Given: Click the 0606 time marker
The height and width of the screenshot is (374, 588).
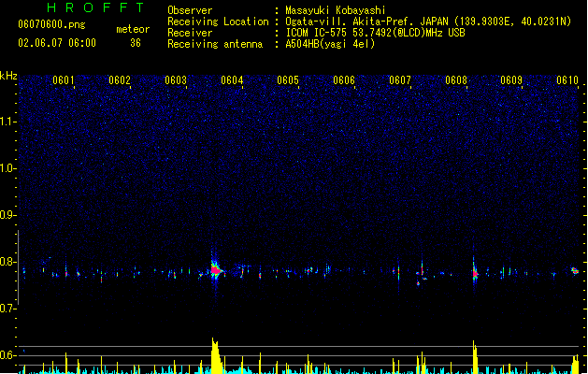Looking at the screenshot, I should point(344,80).
